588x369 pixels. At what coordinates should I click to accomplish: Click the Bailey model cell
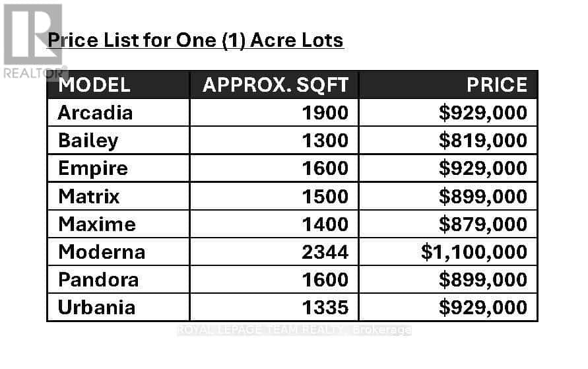[x=88, y=141]
